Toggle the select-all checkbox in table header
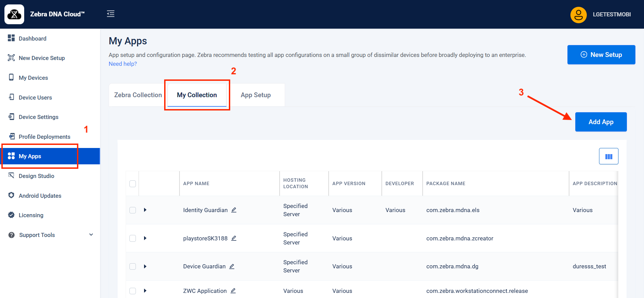644x298 pixels. click(133, 184)
